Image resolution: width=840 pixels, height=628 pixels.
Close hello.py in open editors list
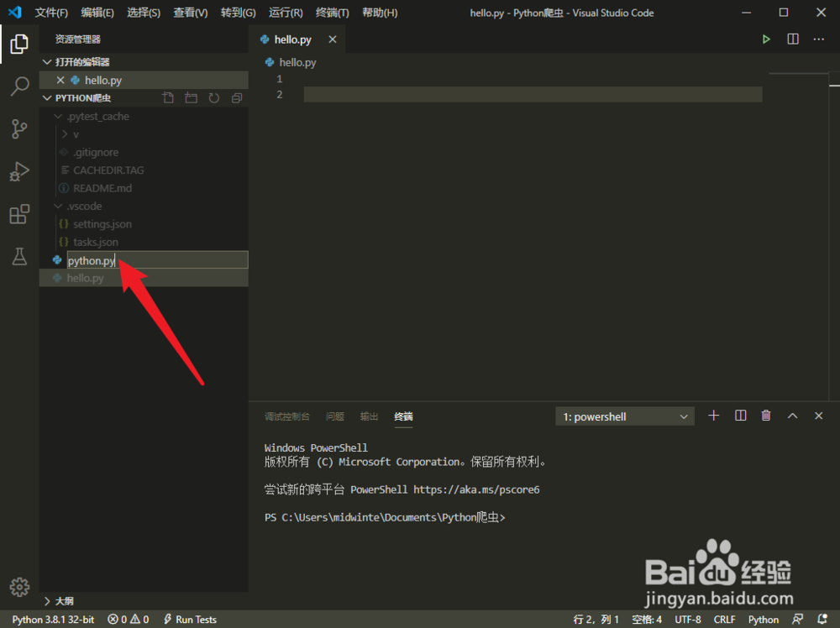[60, 80]
